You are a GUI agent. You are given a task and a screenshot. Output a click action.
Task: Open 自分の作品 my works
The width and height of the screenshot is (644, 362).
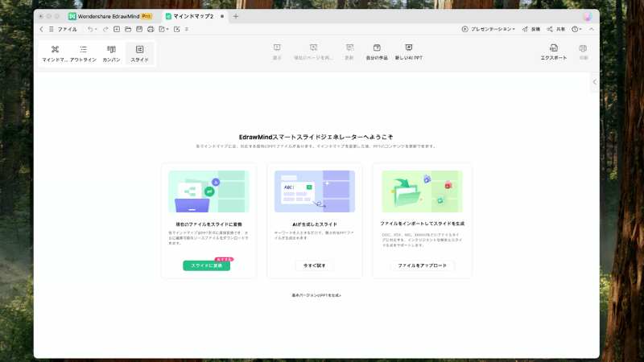coord(377,52)
